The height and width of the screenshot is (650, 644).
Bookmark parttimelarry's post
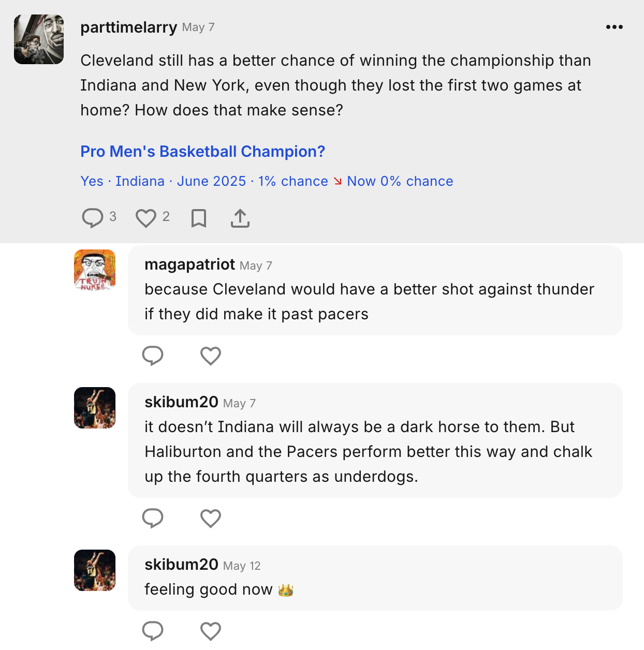click(199, 218)
